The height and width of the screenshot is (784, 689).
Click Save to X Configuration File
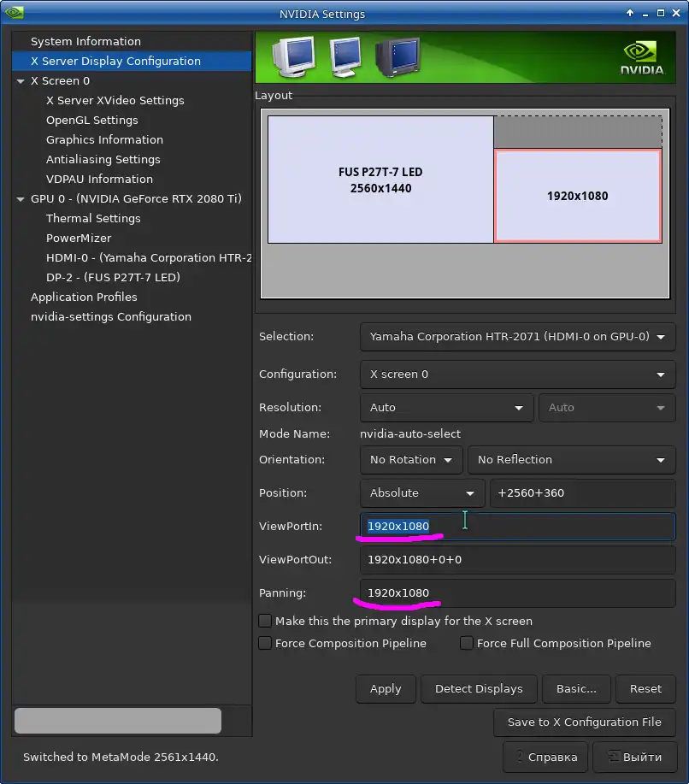pos(585,722)
